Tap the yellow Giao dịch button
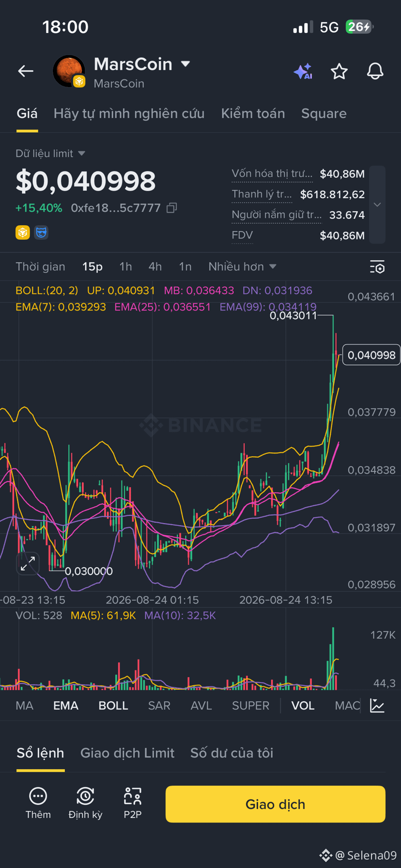 276,804
